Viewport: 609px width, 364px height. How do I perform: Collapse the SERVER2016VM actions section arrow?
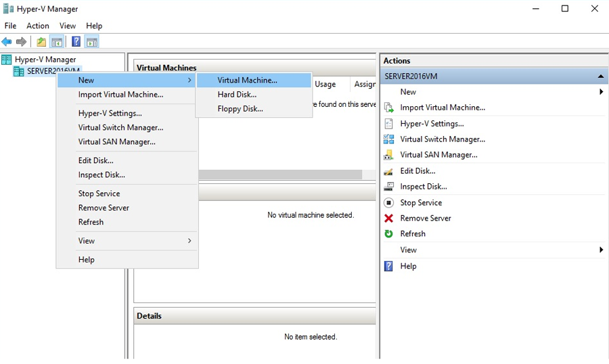tap(601, 76)
